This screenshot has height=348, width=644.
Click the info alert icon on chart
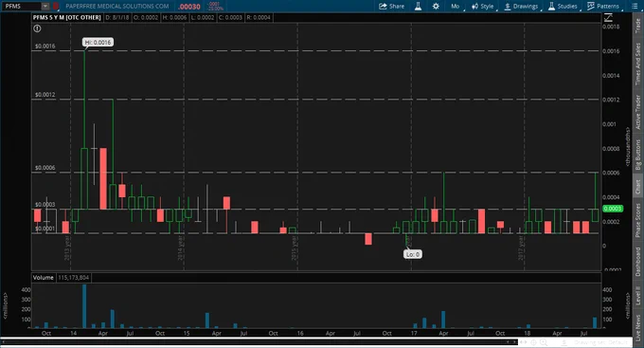click(37, 28)
